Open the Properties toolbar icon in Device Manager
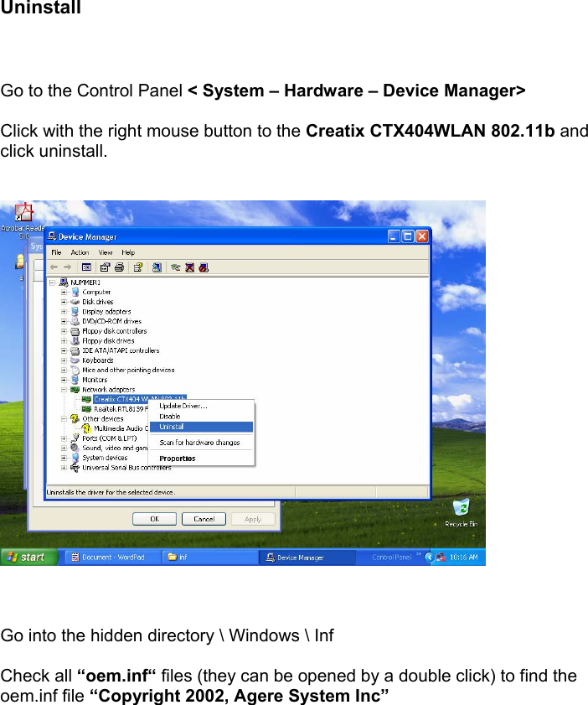588x705 pixels. coord(105,267)
